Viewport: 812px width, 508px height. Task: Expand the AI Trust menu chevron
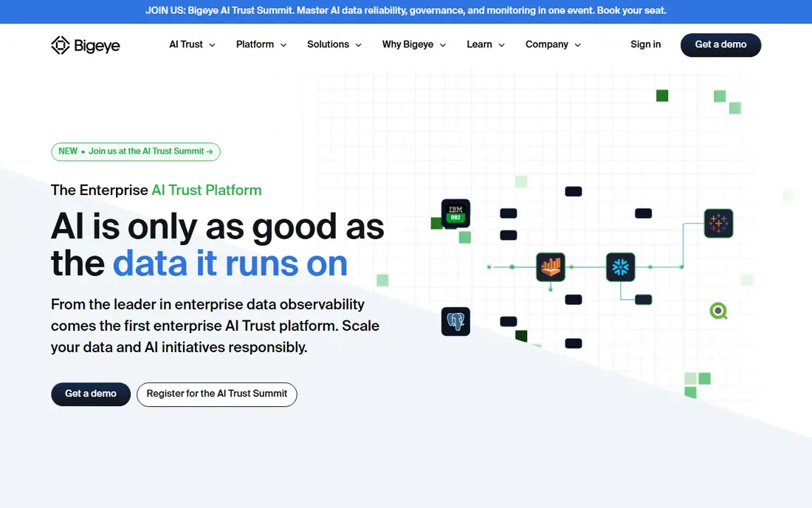pos(212,45)
